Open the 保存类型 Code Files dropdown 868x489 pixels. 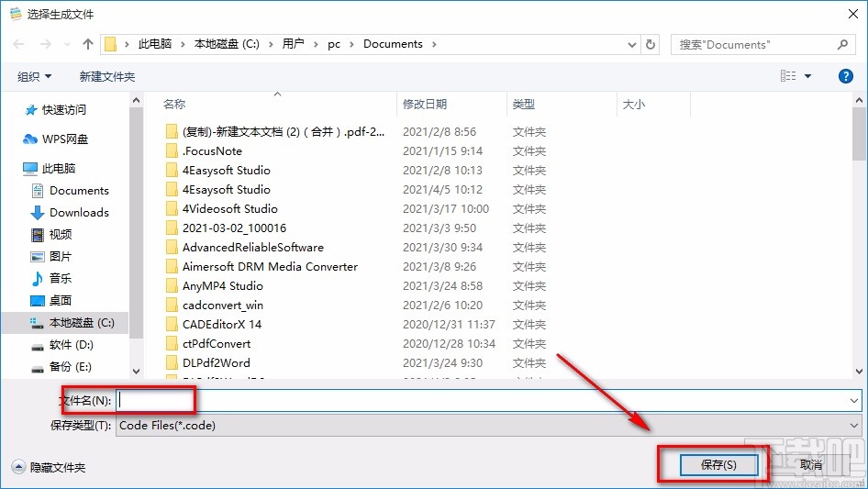[x=488, y=426]
